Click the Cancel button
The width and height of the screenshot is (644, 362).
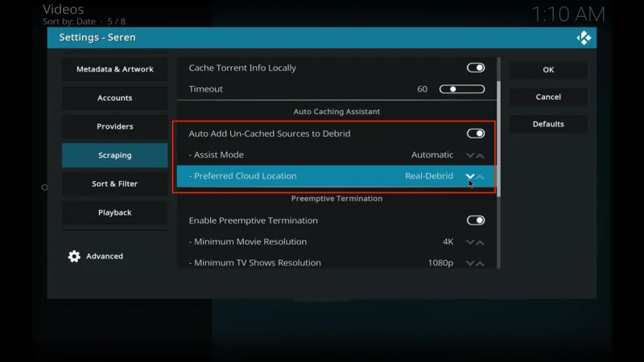(548, 97)
